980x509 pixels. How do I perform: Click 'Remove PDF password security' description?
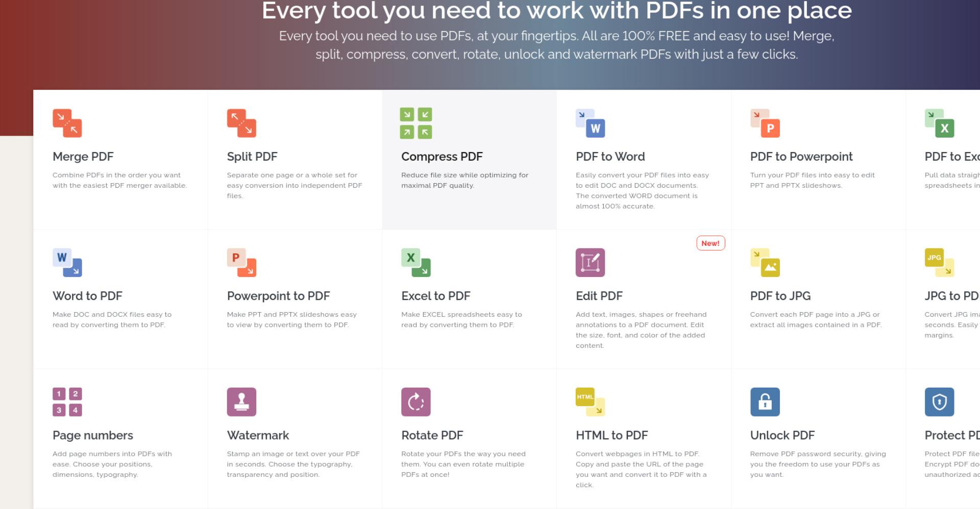818,464
